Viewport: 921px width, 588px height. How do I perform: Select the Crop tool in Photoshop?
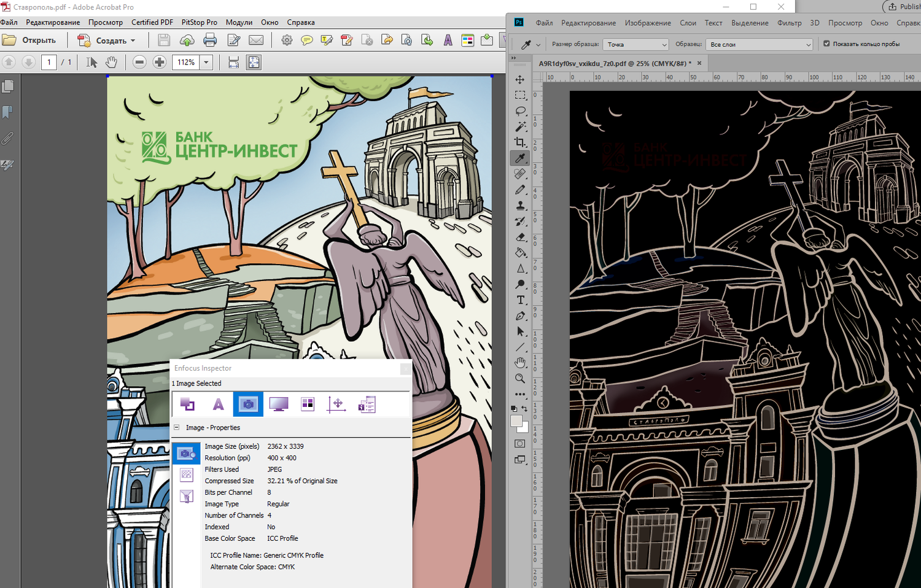tap(520, 142)
